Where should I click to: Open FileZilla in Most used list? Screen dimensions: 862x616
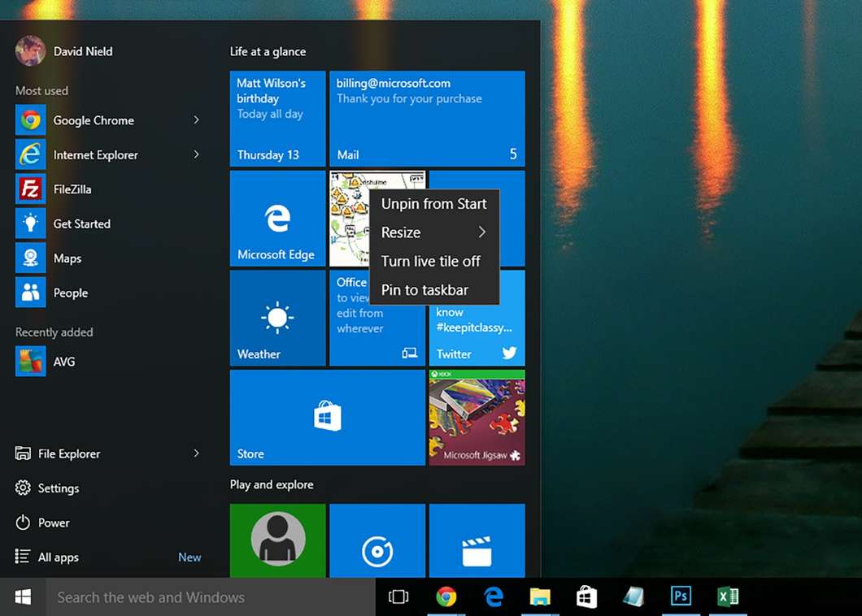coord(72,189)
